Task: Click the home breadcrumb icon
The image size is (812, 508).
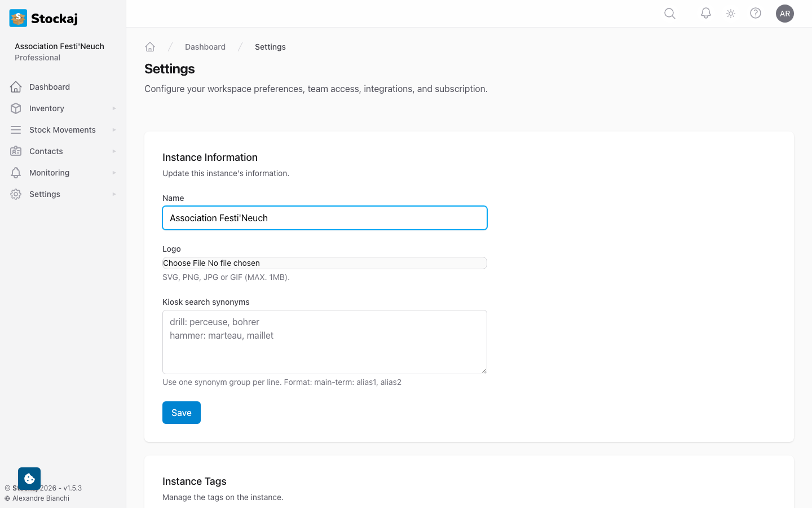Action: (150, 47)
